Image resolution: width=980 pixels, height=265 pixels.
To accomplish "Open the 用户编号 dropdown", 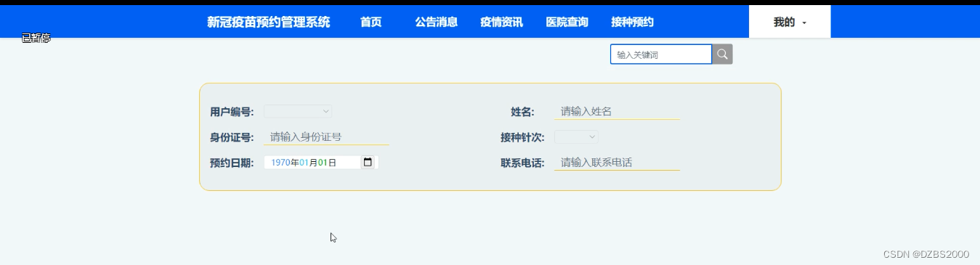I will click(x=298, y=111).
